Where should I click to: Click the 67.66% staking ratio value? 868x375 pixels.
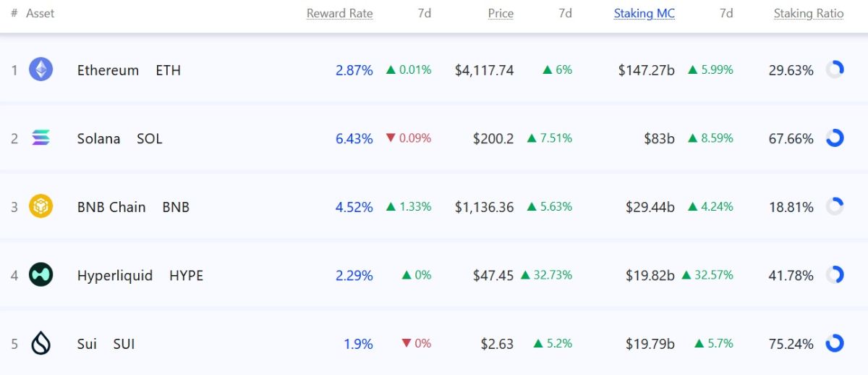click(791, 138)
